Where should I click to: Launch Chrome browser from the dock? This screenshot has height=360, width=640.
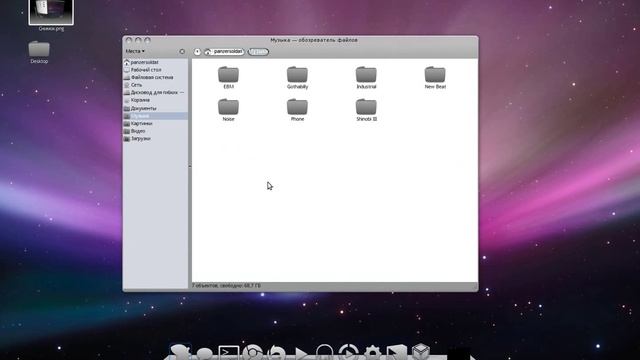tap(252, 352)
